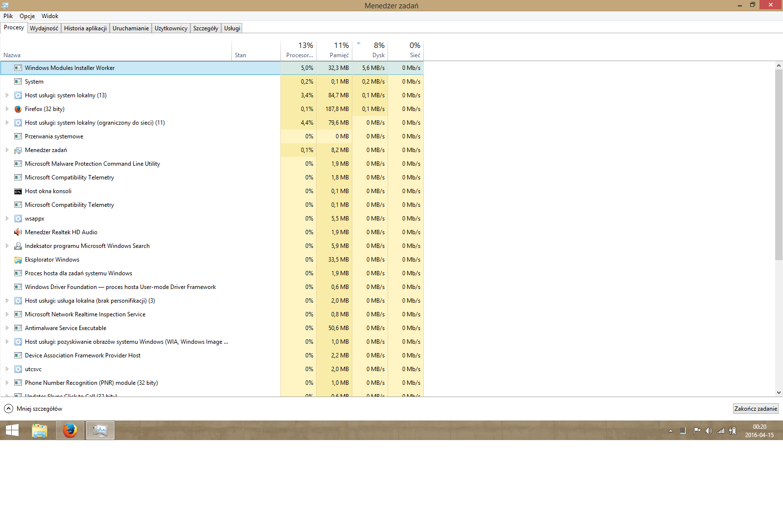This screenshot has width=783, height=532.
Task: Expand the Menedżer zadań process group
Action: click(x=7, y=150)
